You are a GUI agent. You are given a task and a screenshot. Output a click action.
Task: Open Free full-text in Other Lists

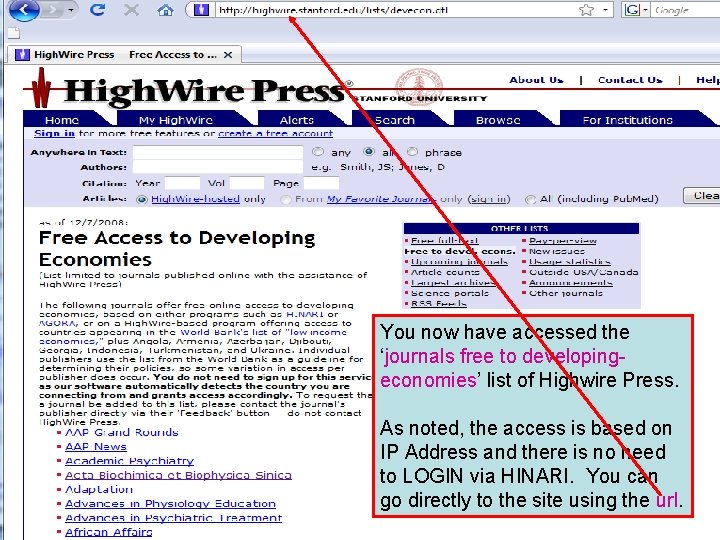point(444,241)
